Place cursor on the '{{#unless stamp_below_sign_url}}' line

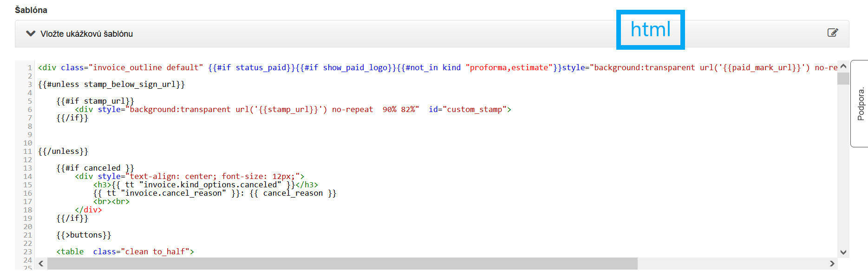coord(111,85)
